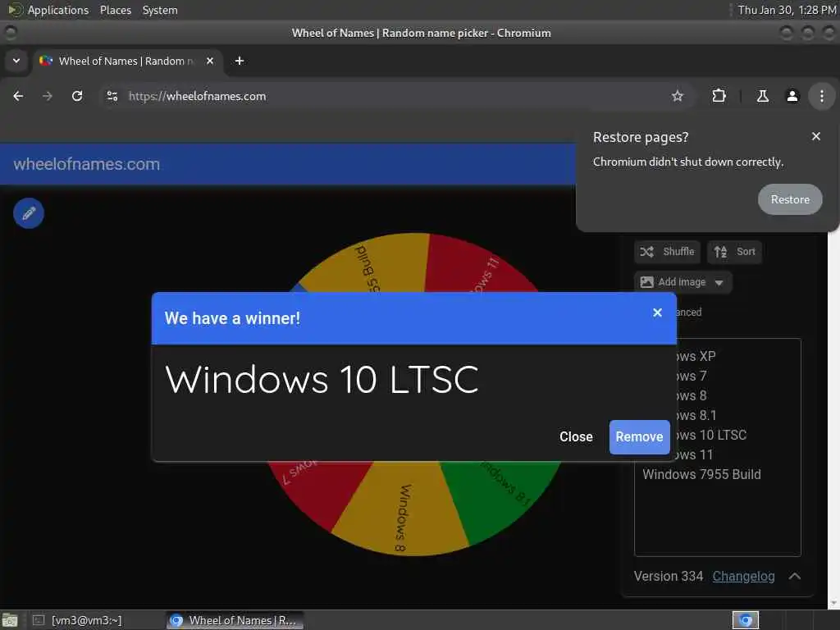Viewport: 840px width, 630px height.
Task: Click the Wheel of Names taskbar item
Action: [235, 620]
